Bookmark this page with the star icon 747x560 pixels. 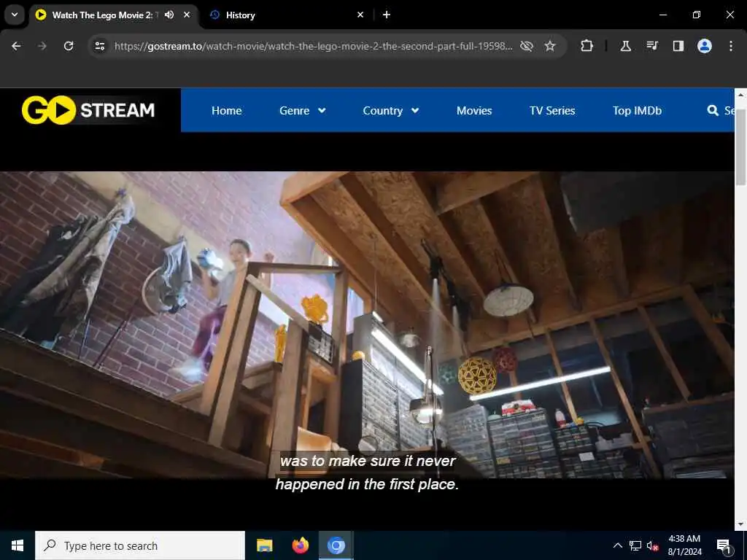(x=550, y=46)
